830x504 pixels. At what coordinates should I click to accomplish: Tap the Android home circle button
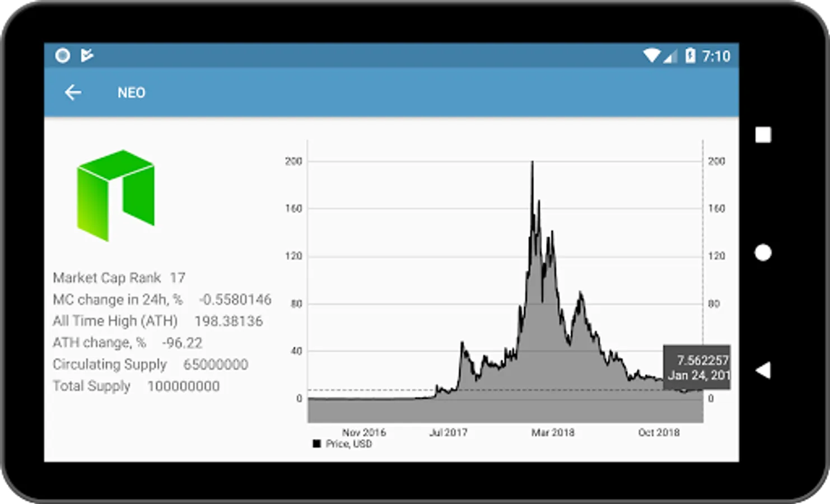tap(763, 253)
